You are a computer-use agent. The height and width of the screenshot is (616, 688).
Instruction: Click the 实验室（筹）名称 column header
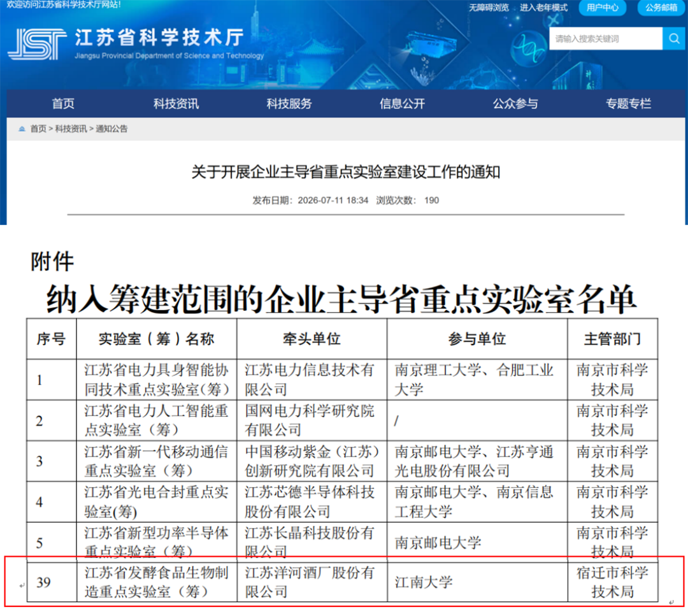coord(157,339)
